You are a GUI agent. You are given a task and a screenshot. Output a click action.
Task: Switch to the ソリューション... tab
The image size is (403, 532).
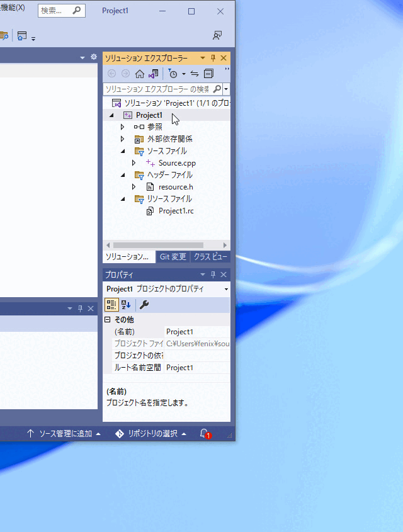click(x=129, y=256)
